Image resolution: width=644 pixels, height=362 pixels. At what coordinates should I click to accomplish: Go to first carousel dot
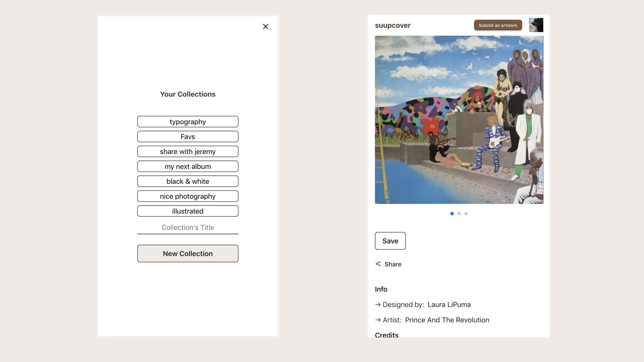(452, 214)
